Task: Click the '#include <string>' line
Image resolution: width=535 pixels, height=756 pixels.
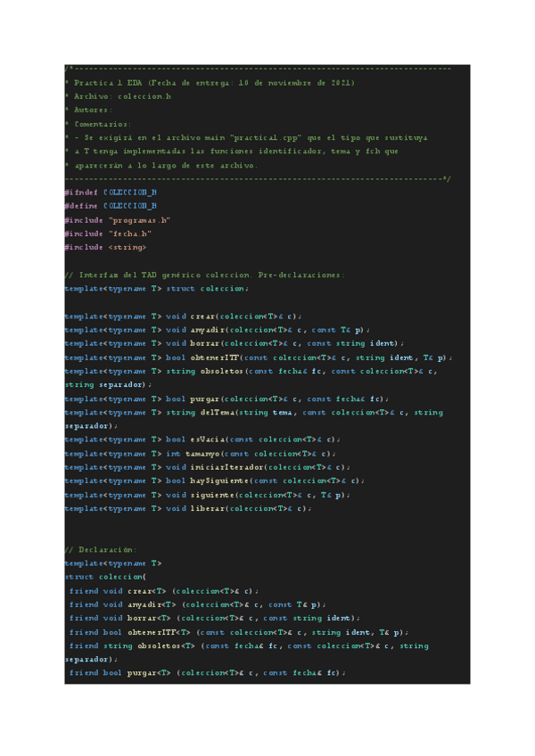Action: click(x=105, y=247)
